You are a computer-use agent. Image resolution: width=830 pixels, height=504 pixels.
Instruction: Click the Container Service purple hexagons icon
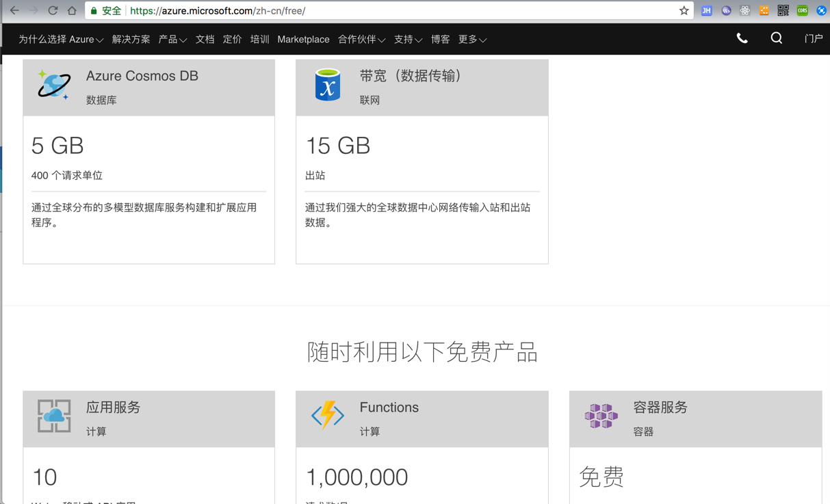(601, 416)
